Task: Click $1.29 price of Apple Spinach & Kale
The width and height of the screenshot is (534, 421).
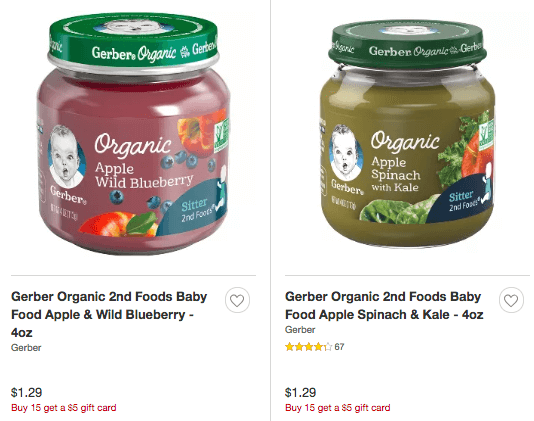Action: point(300,392)
